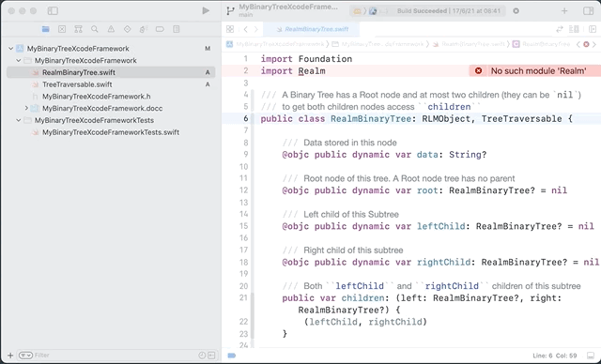601x364 pixels.
Task: Collapse the MyBinaryTreeXcodeFramework project root
Action: (x=10, y=49)
